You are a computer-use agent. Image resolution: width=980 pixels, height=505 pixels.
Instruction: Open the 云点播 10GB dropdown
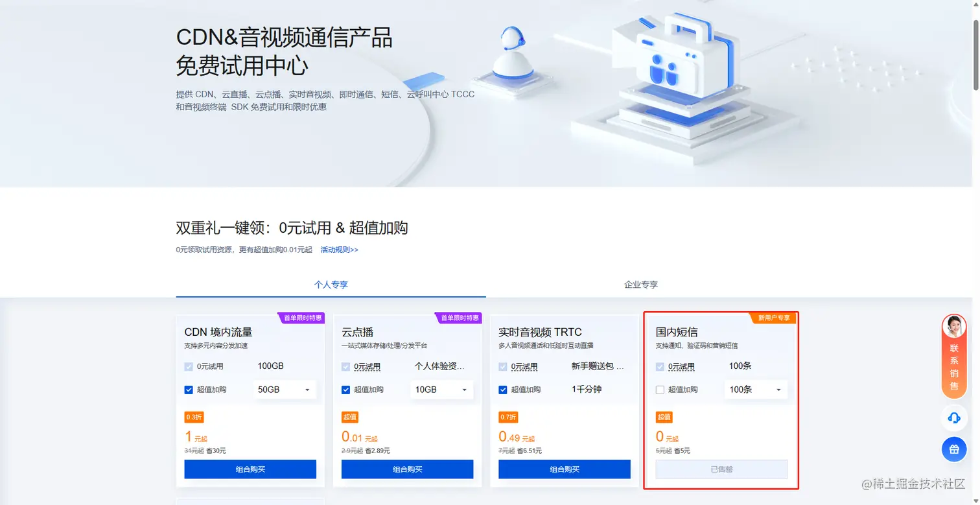click(441, 390)
